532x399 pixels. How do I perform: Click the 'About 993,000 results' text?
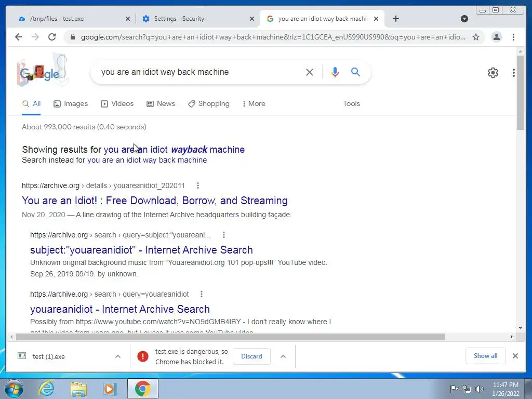click(84, 127)
